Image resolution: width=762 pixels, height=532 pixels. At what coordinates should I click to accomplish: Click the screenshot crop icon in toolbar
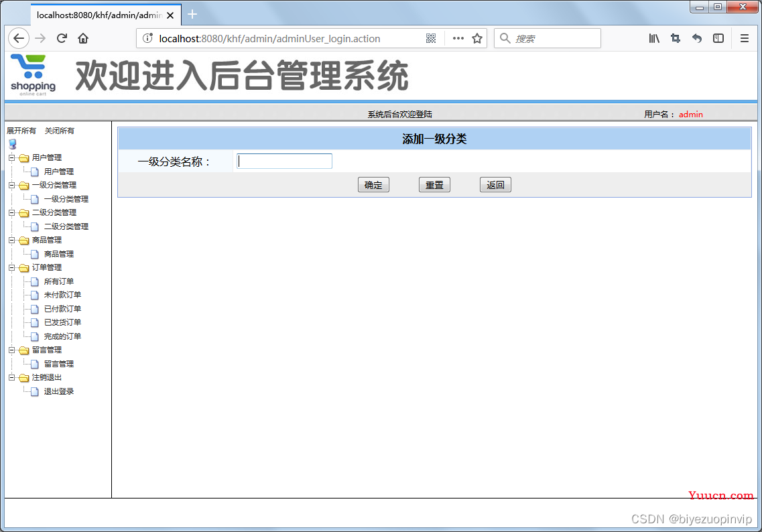(x=676, y=38)
